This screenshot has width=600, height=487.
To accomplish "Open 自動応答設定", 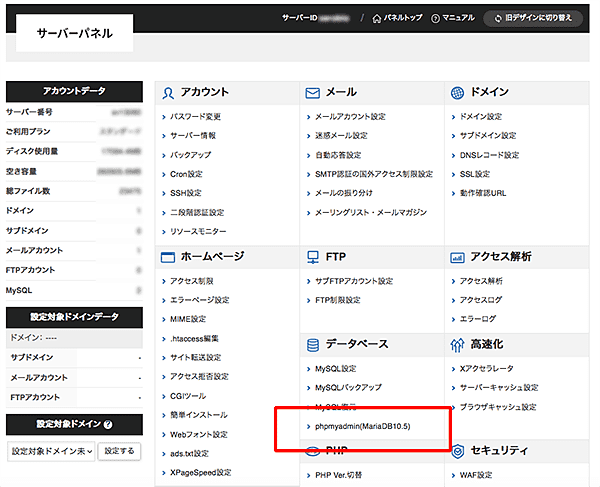I will (338, 155).
